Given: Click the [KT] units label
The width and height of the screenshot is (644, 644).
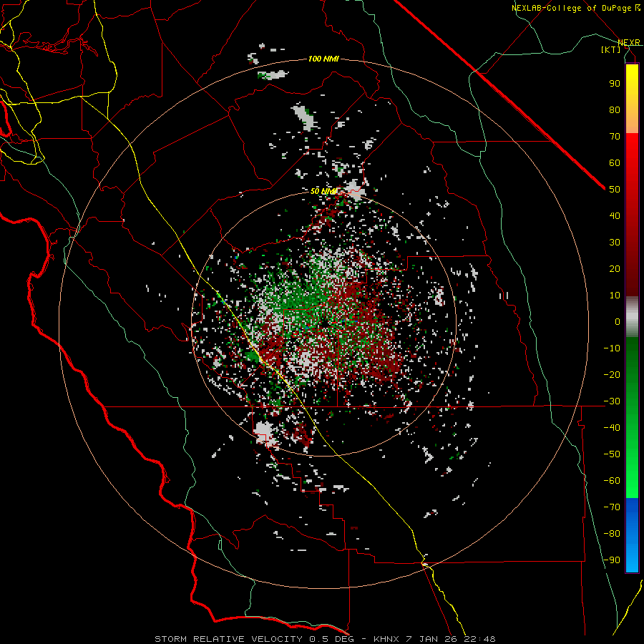Looking at the screenshot, I should [x=611, y=49].
